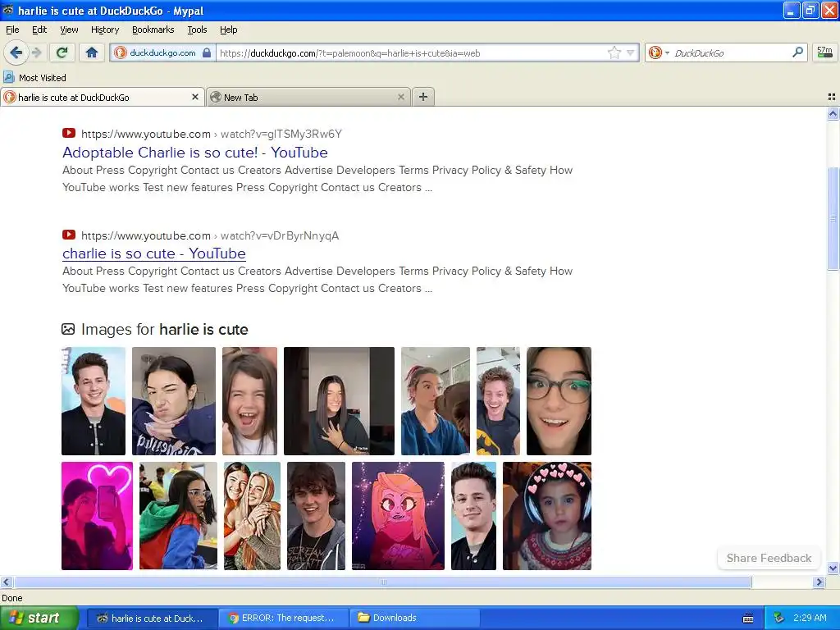Click YouTube favicon of 'charlie is so cute' result
This screenshot has height=630, width=840.
pos(69,235)
